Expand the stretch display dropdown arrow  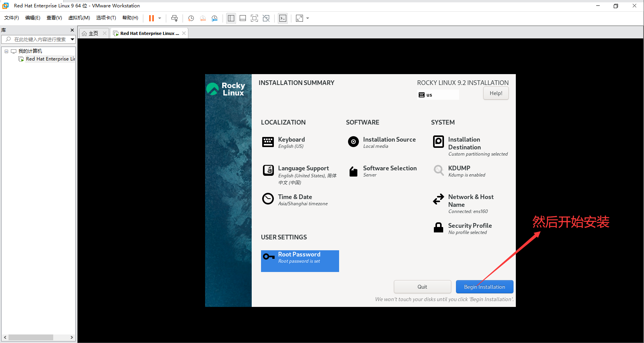(x=308, y=18)
